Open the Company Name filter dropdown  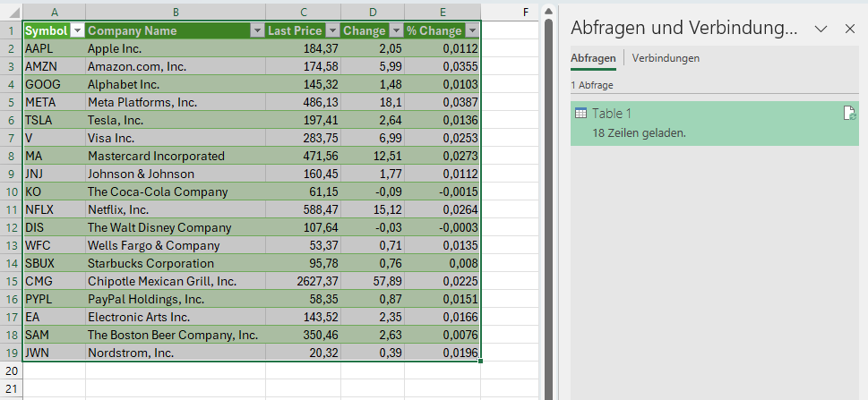pos(257,31)
